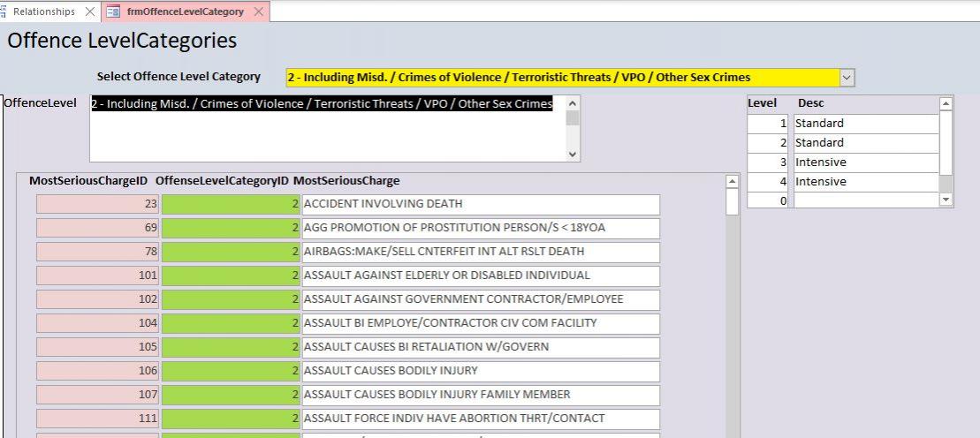Click green category ID for AGG PROMOTION row
The height and width of the screenshot is (438, 980).
tap(231, 228)
